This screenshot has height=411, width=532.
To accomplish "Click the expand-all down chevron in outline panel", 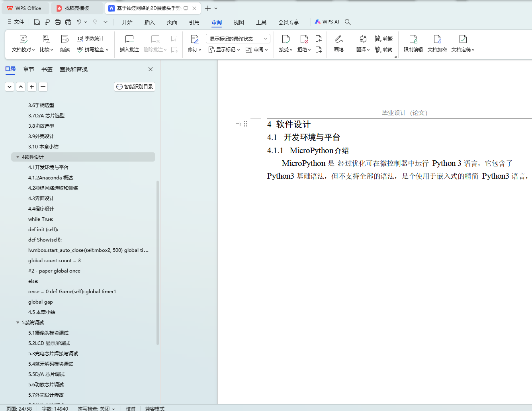I will point(10,87).
